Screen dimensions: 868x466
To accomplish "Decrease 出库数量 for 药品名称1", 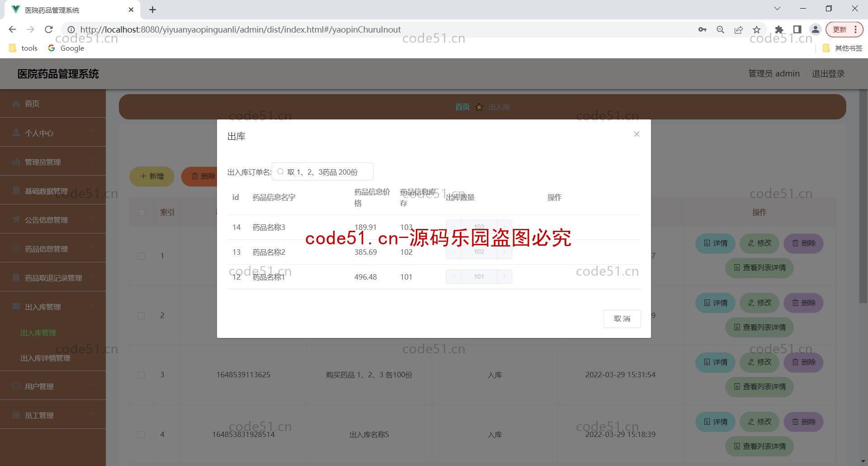I will 453,276.
